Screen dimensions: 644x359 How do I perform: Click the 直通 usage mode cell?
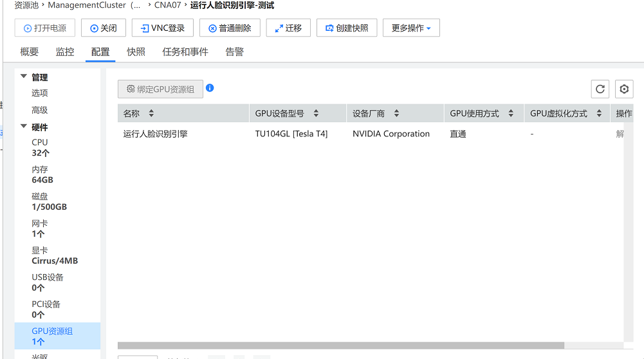458,134
